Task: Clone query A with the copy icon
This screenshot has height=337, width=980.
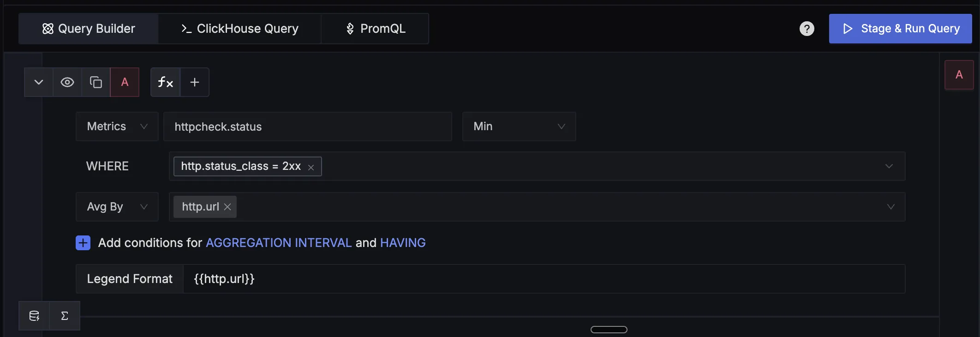Action: 96,82
